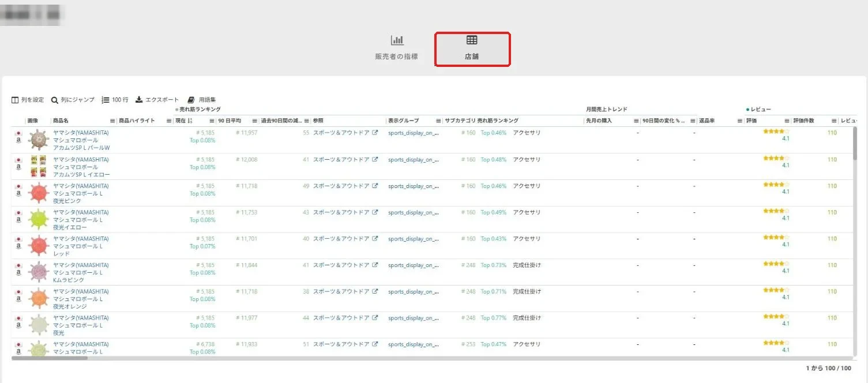Open product thumbnail for 夜光ピンク ball

pyautogui.click(x=38, y=193)
